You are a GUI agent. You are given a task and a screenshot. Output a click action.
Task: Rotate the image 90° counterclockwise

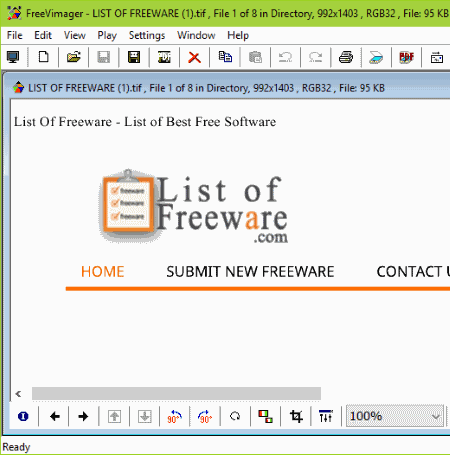174,417
